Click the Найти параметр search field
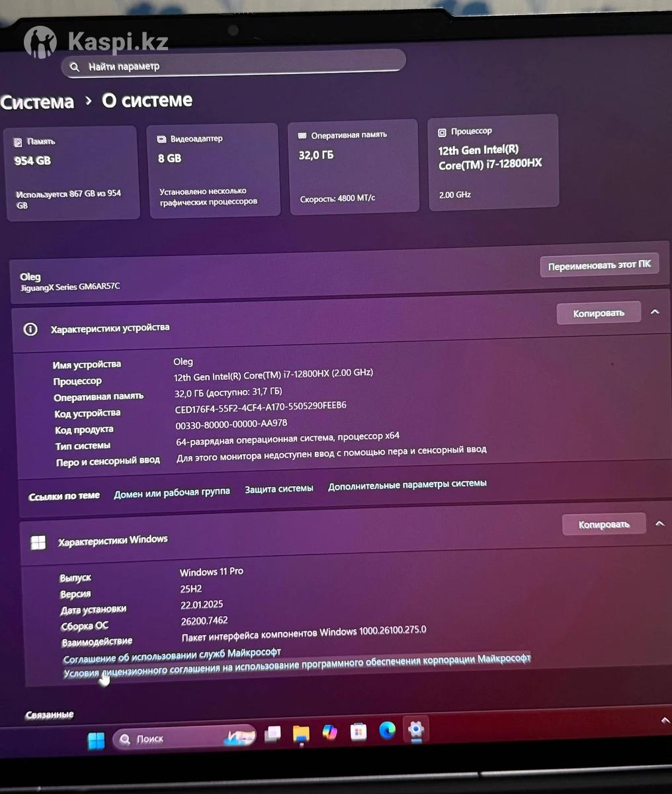The height and width of the screenshot is (794, 672). (x=233, y=66)
